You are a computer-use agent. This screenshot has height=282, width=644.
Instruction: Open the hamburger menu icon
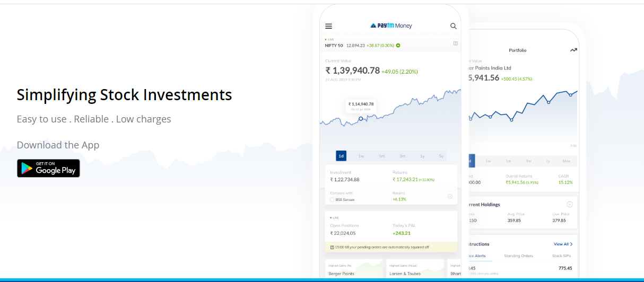coord(328,26)
